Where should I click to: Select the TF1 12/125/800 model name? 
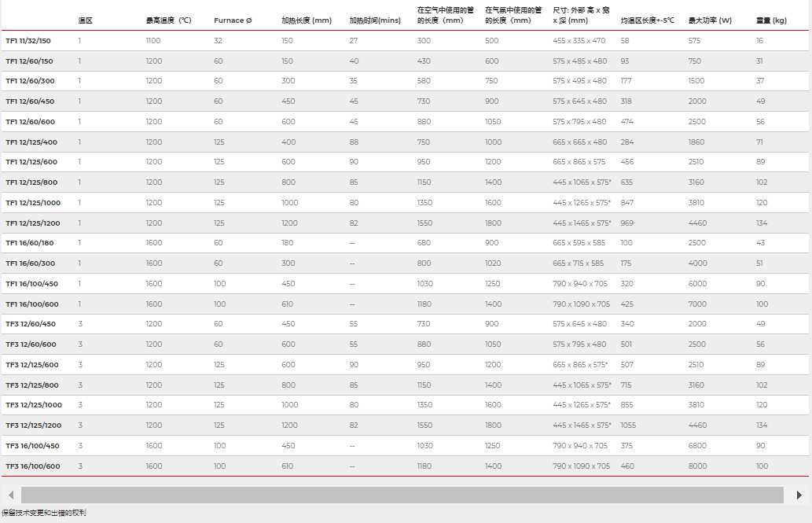(31, 182)
